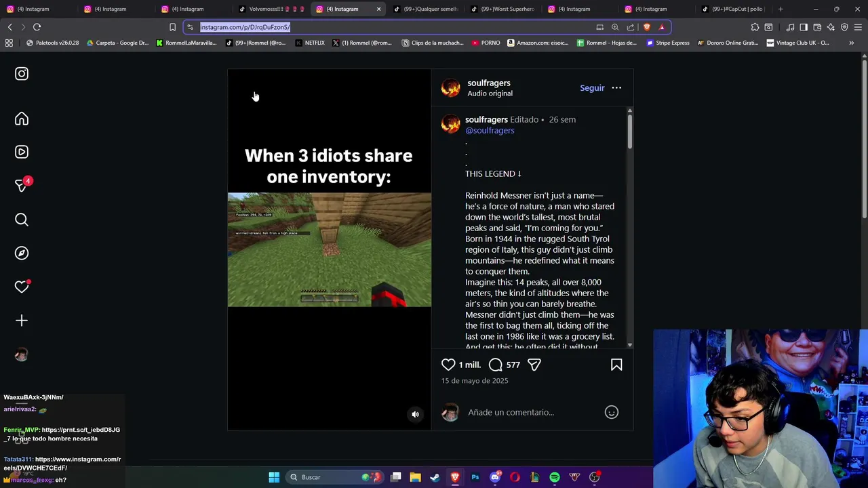Screen dimensions: 868x488
Task: Open a new browser tab with plus
Action: [x=781, y=9]
